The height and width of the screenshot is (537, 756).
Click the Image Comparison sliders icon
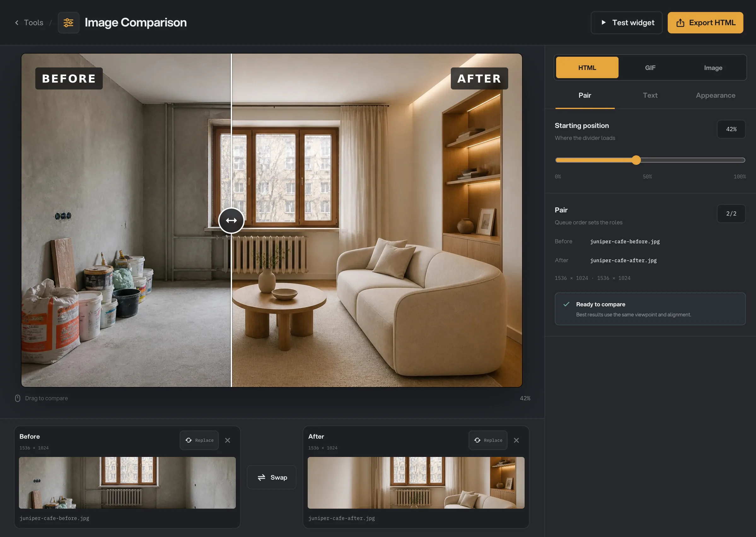(x=68, y=23)
